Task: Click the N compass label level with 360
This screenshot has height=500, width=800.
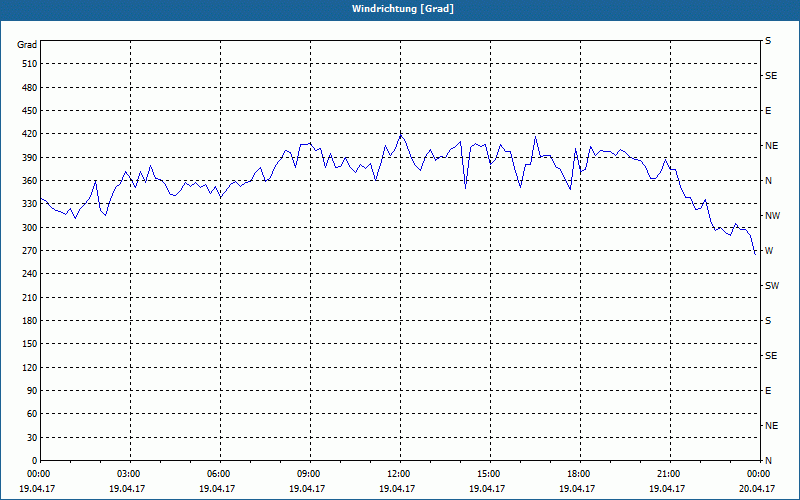Action: (x=768, y=181)
